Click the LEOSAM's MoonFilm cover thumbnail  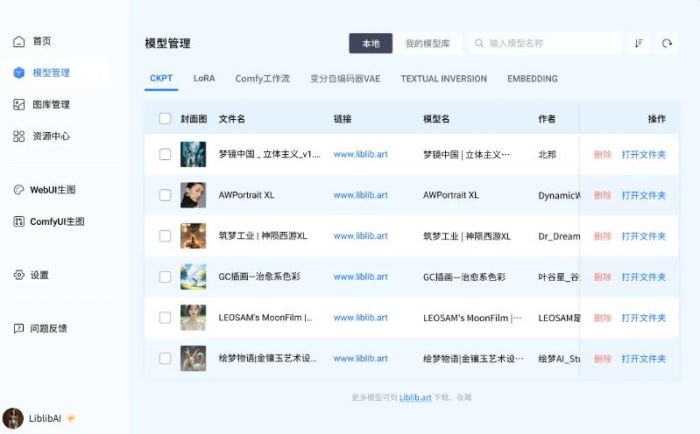point(193,317)
